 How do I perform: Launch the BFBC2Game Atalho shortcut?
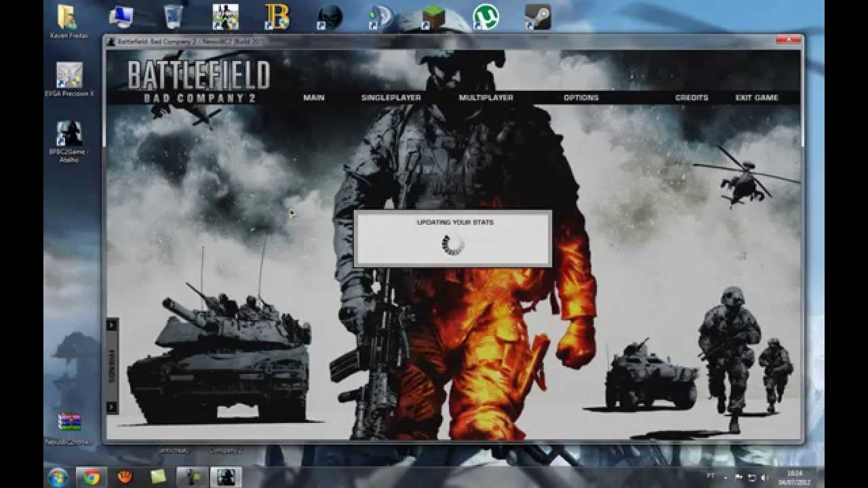[68, 142]
